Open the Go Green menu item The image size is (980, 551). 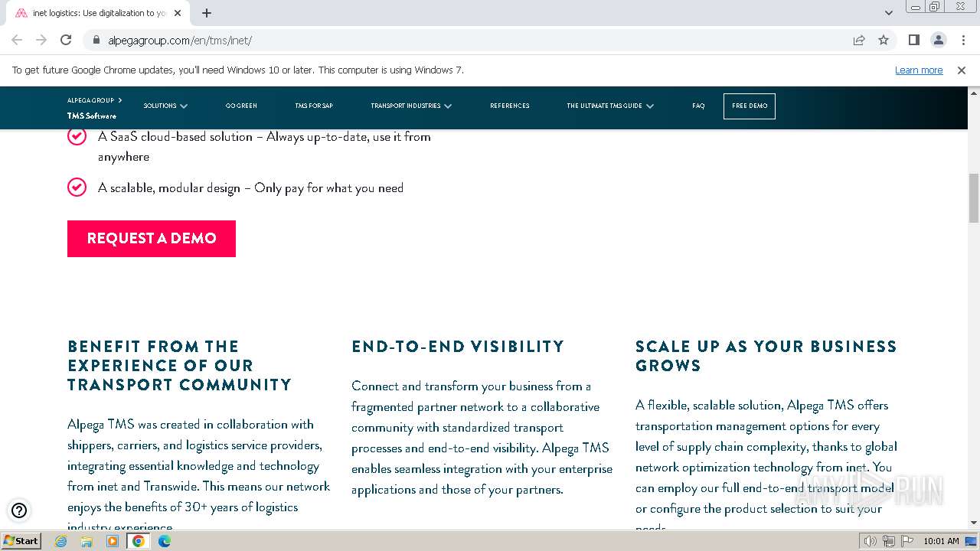[241, 106]
